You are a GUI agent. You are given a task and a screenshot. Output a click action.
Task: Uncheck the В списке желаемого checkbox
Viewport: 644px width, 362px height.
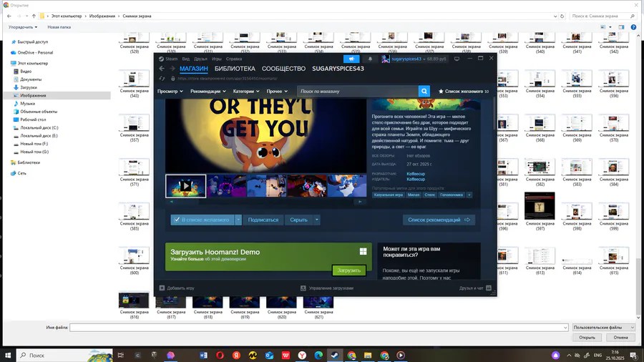(x=177, y=220)
